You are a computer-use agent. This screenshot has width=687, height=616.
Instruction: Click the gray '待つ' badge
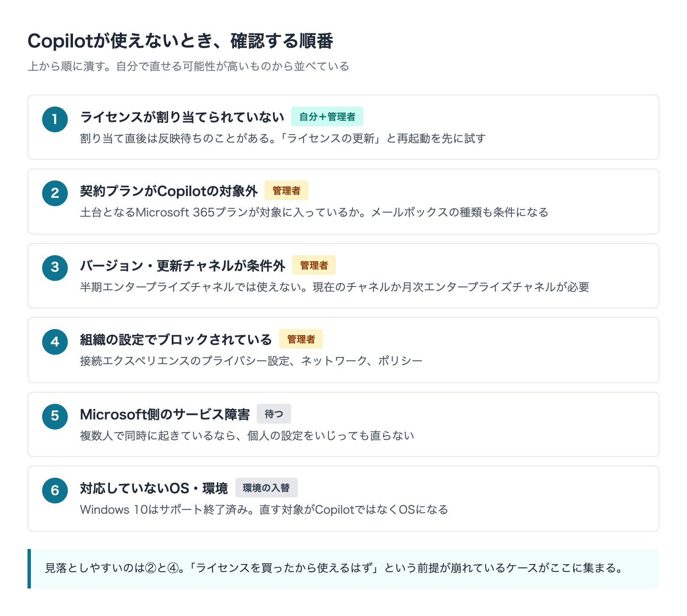pyautogui.click(x=274, y=414)
